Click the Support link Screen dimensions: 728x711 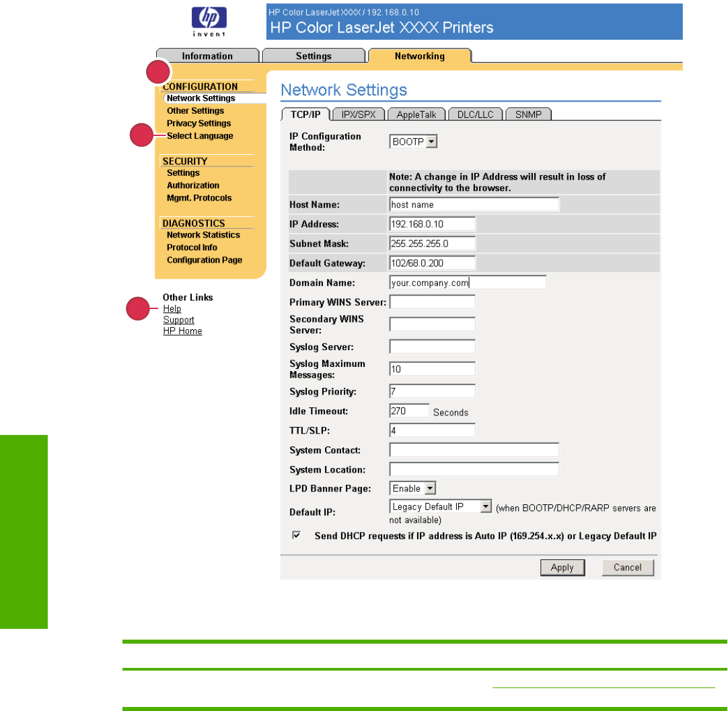(179, 320)
